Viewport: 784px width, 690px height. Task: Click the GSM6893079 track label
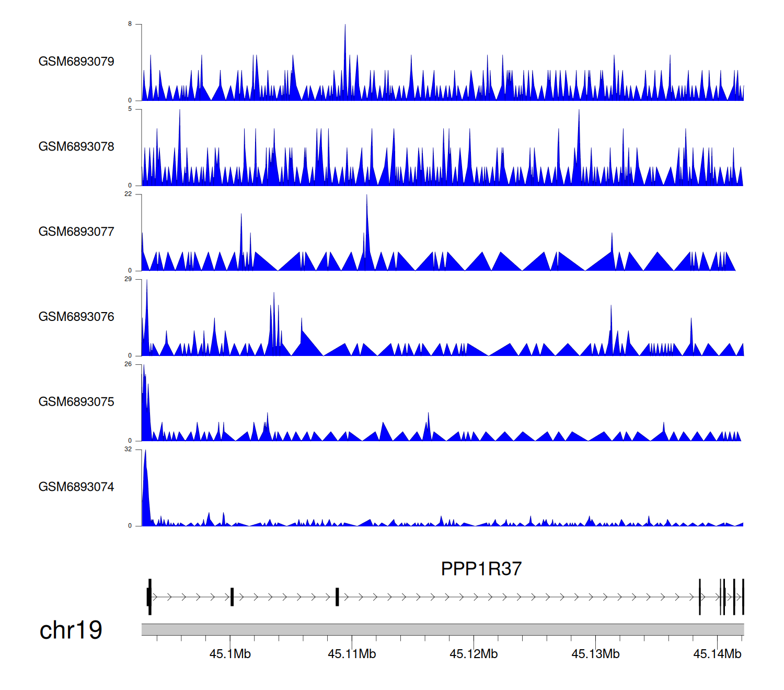pos(76,62)
